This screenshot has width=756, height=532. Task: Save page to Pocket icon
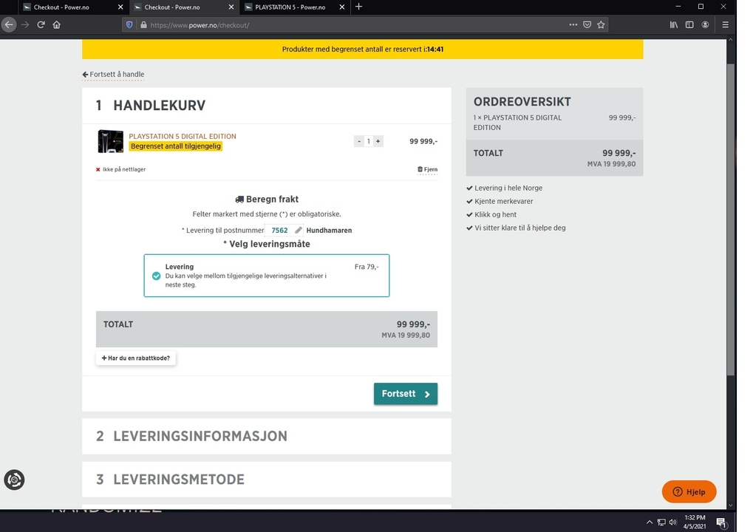pos(587,24)
